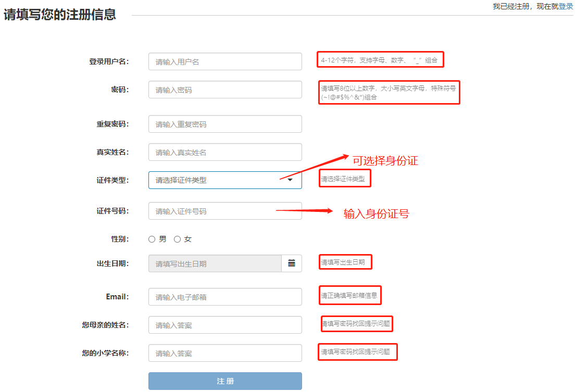The width and height of the screenshot is (576, 392).
Task: Click into the 请输入密码 password field
Action: pos(225,90)
